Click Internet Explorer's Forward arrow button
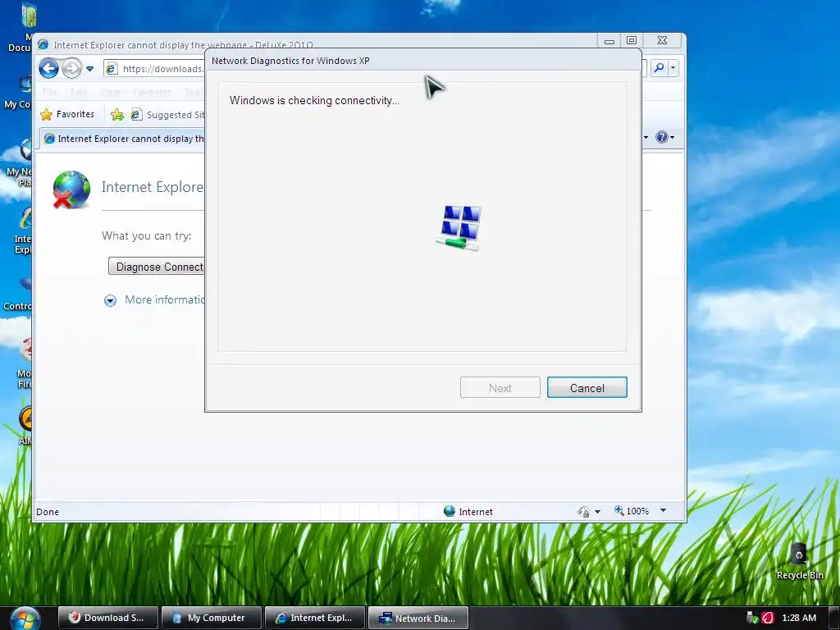Screen dimensions: 840x630 [x=72, y=69]
